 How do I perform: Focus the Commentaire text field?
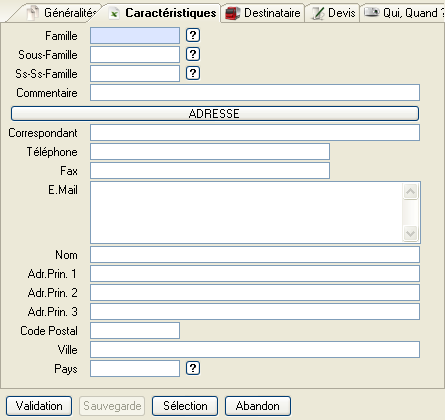click(x=255, y=92)
